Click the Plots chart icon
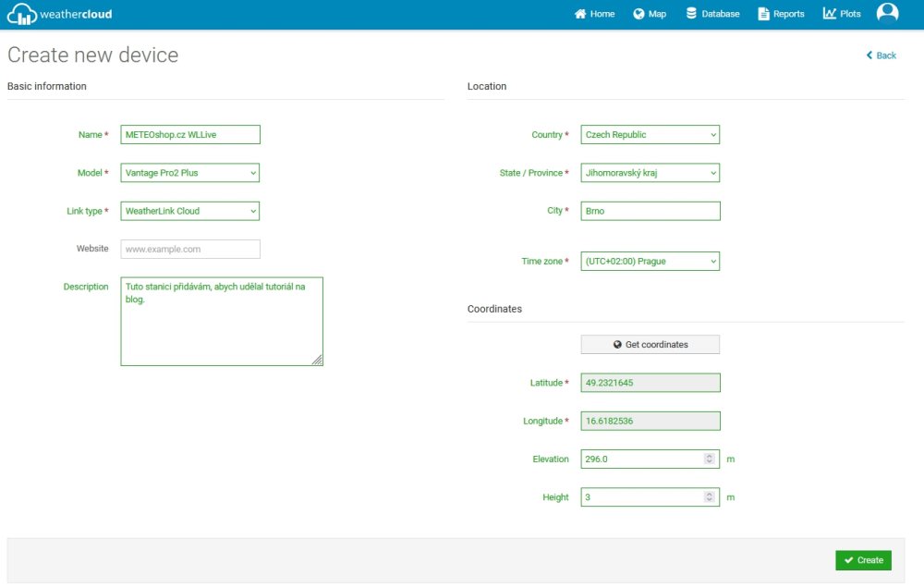 [830, 14]
